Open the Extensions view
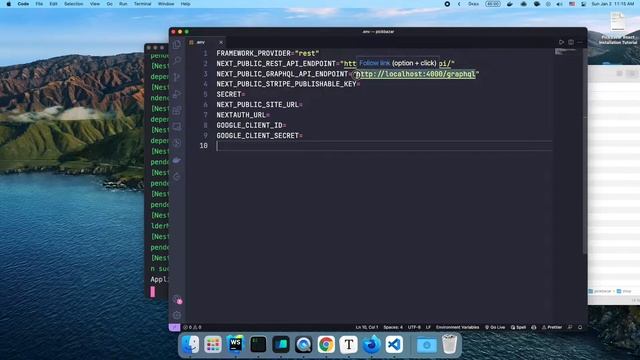Screen dimensions: 640x360 (177, 110)
